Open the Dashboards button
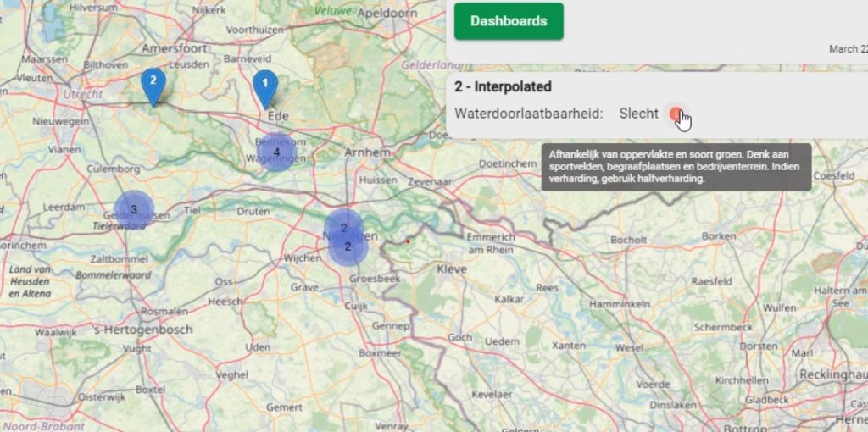868x432 pixels. click(x=509, y=21)
